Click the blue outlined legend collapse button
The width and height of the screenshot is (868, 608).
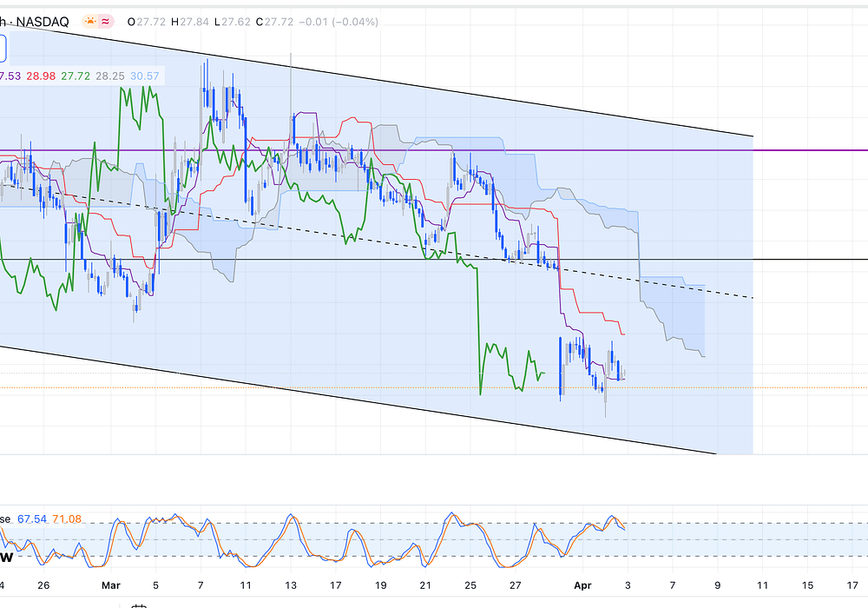click(x=3, y=48)
